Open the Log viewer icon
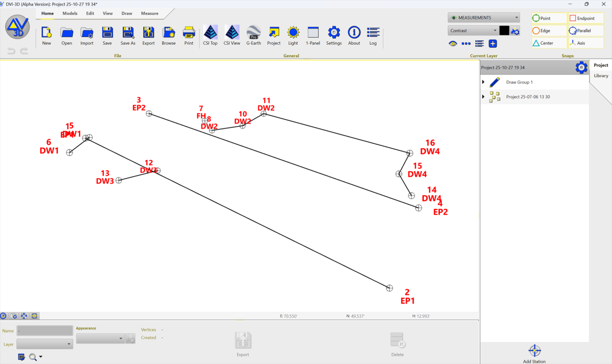Image resolution: width=612 pixels, height=364 pixels. click(x=373, y=33)
